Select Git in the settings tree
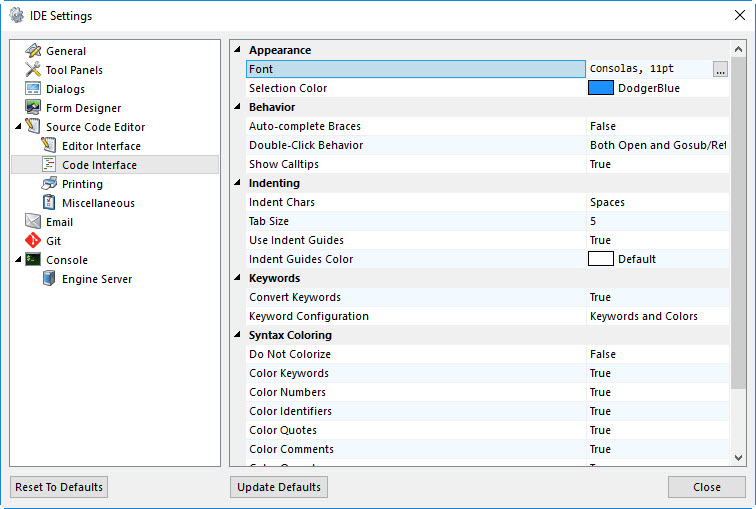This screenshot has height=509, width=756. (x=54, y=241)
